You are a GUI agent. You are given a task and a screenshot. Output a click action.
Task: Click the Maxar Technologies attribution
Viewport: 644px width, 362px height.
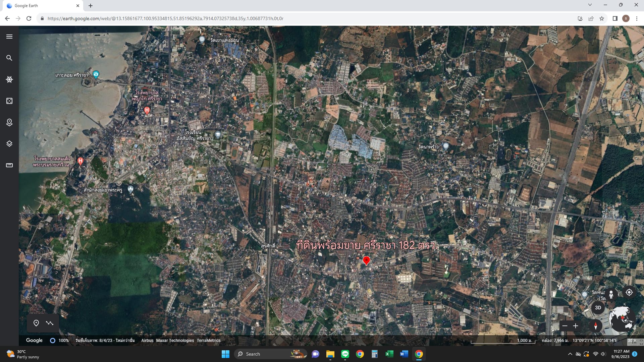point(175,341)
